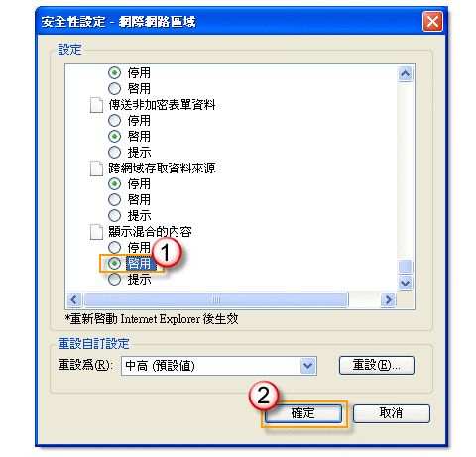Open the 重設為 dropdown arrow
476x457 pixels.
tap(307, 366)
